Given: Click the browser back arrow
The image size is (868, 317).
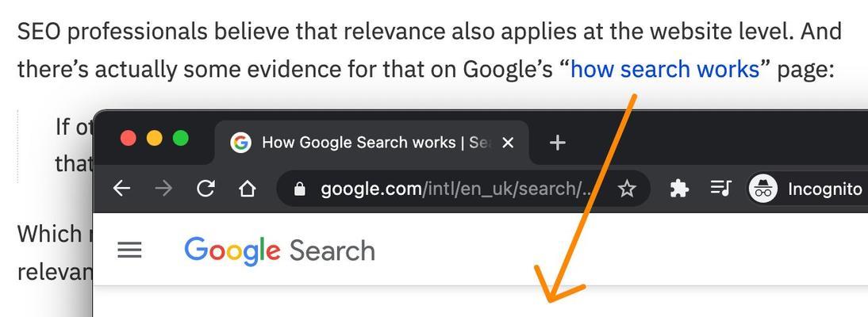Looking at the screenshot, I should tap(121, 189).
